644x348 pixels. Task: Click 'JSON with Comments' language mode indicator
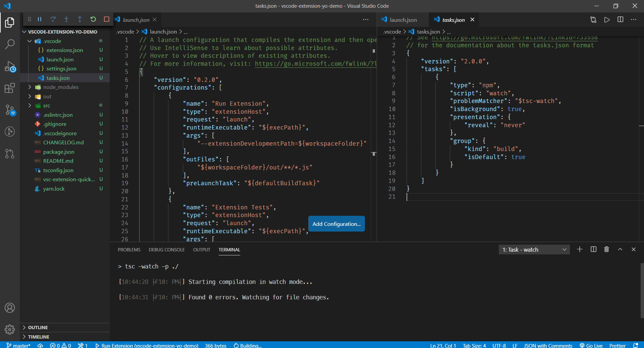tap(548, 345)
